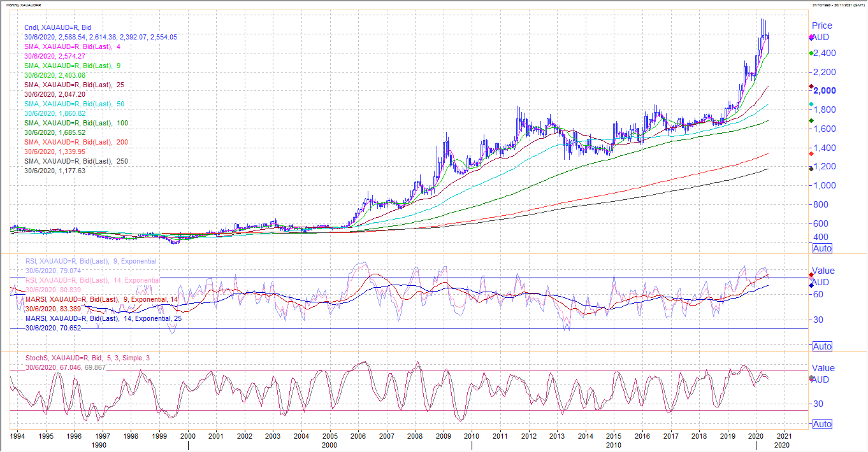Select the 'SMA, XAUAUD=R, Bid(Last), 4' legend entry
This screenshot has height=452, width=868.
point(72,47)
